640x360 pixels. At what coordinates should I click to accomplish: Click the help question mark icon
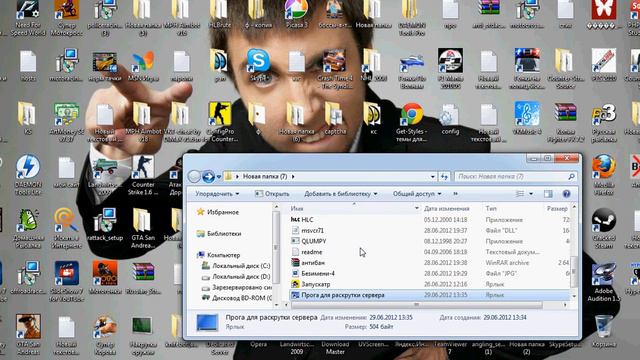pos(566,194)
